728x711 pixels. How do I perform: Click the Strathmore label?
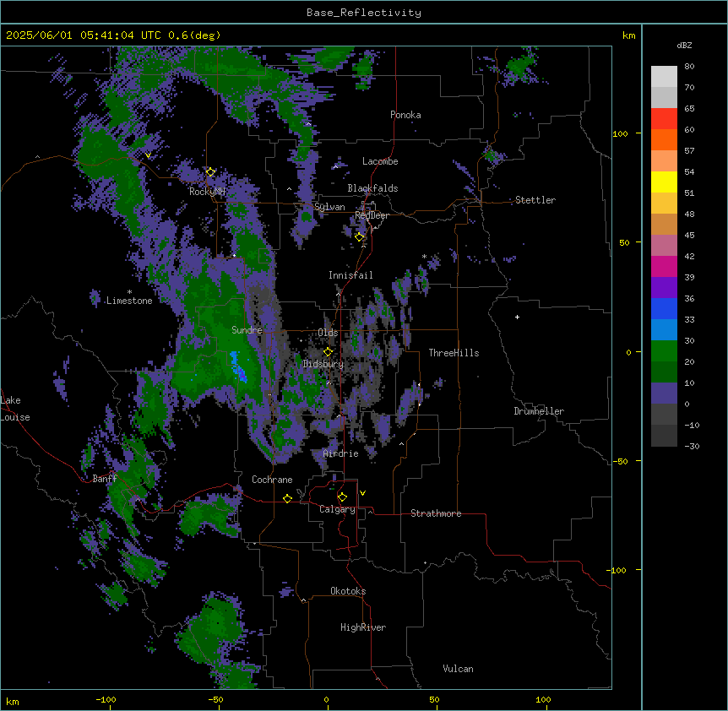(x=436, y=513)
